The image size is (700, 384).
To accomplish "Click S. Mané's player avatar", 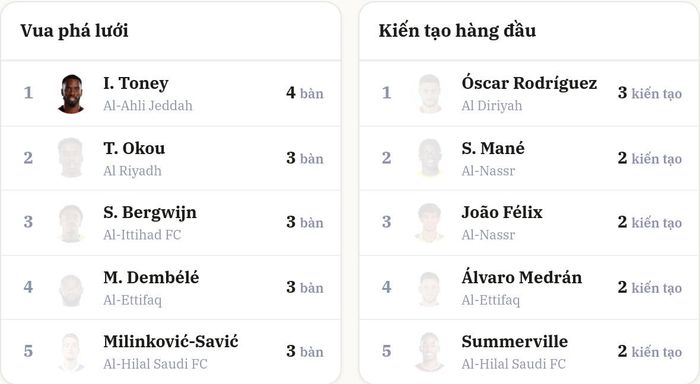I will pyautogui.click(x=430, y=158).
